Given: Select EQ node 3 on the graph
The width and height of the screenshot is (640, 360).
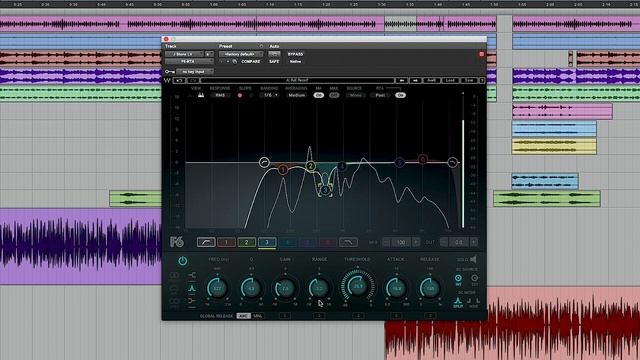Looking at the screenshot, I should (325, 190).
